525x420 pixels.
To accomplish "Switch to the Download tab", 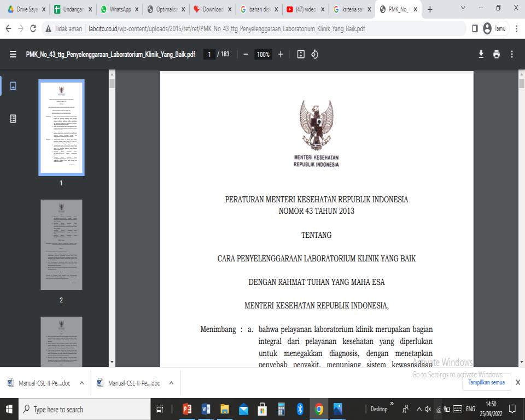I will (209, 9).
